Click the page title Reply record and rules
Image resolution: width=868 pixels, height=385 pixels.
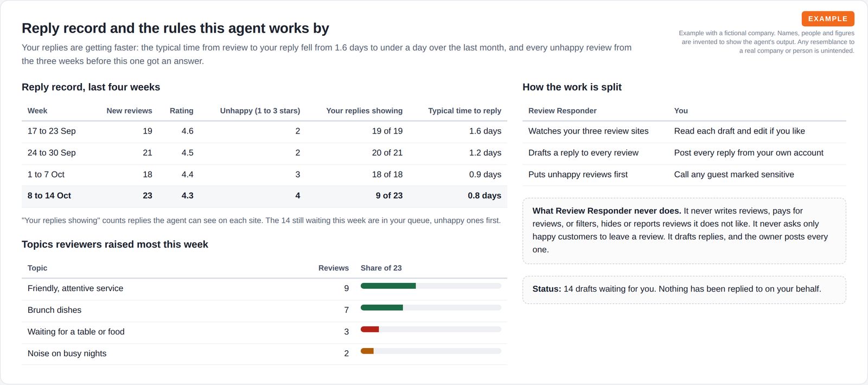pyautogui.click(x=175, y=28)
